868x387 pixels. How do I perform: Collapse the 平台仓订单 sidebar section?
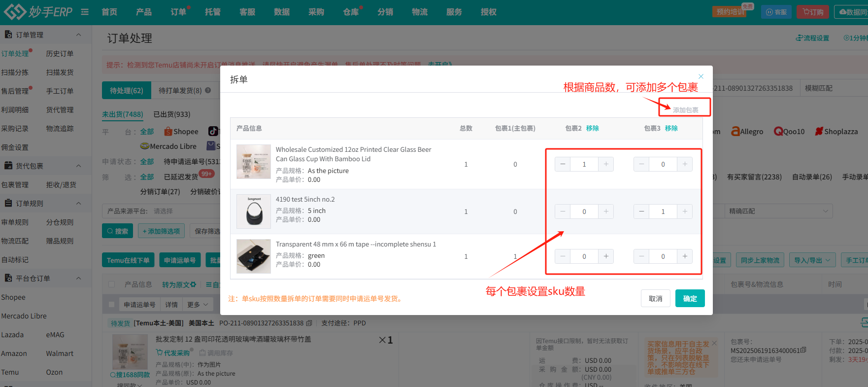pyautogui.click(x=78, y=278)
